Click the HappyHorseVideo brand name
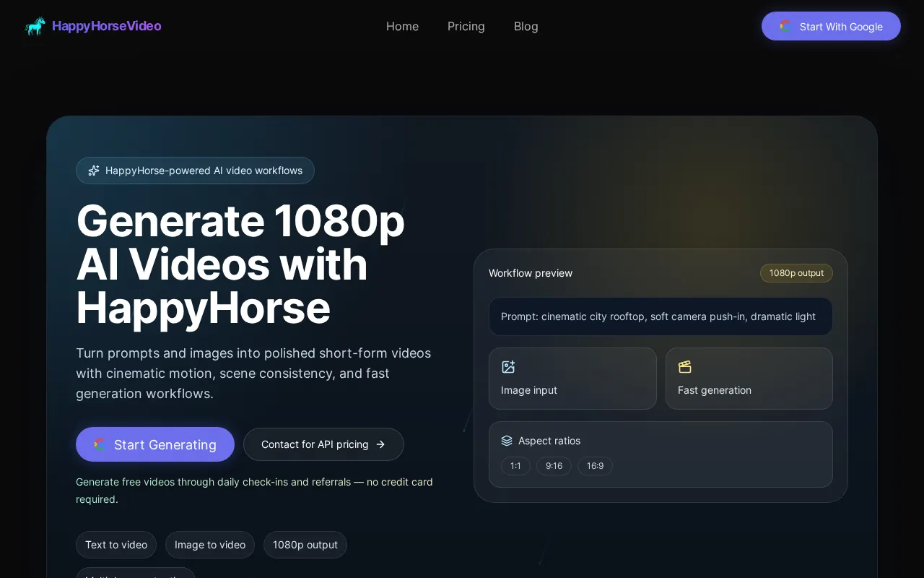The width and height of the screenshot is (924, 578). coord(106,26)
